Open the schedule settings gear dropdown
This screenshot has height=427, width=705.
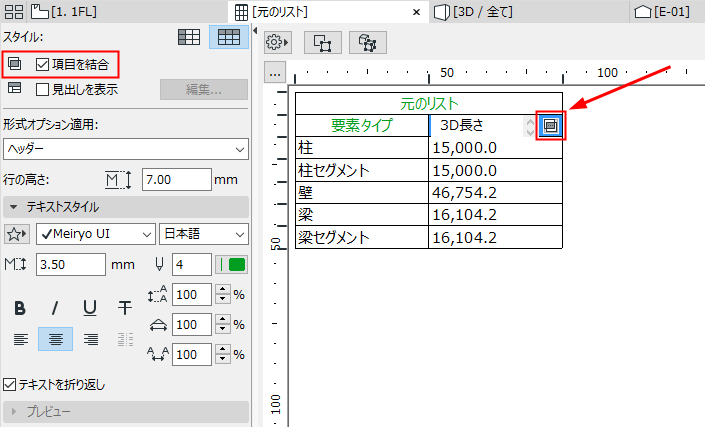(277, 43)
